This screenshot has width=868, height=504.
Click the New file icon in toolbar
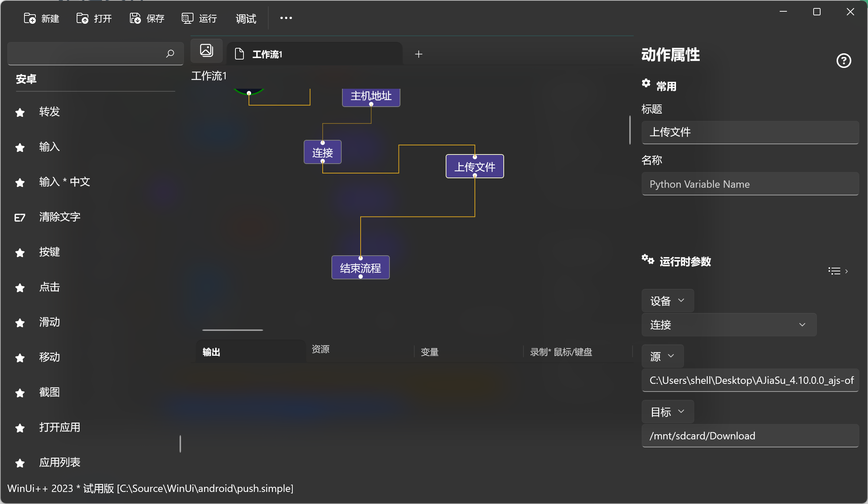(30, 18)
